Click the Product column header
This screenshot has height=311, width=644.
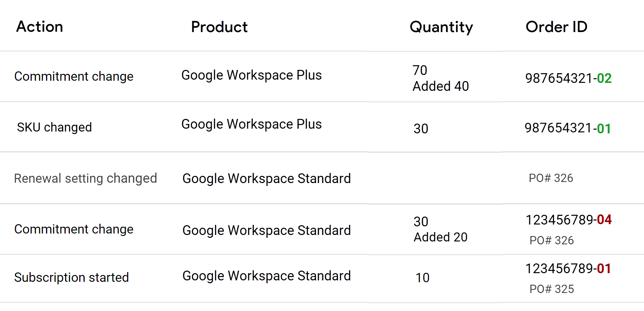click(x=219, y=27)
